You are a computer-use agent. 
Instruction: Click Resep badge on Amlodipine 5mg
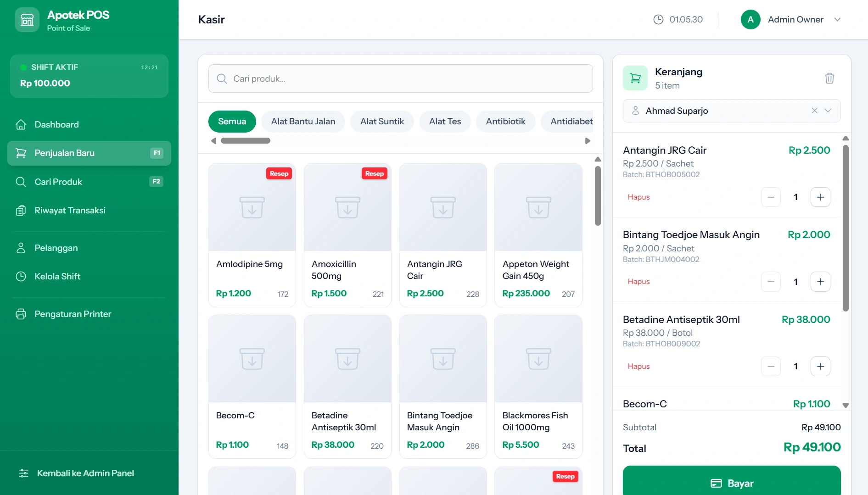(x=279, y=173)
